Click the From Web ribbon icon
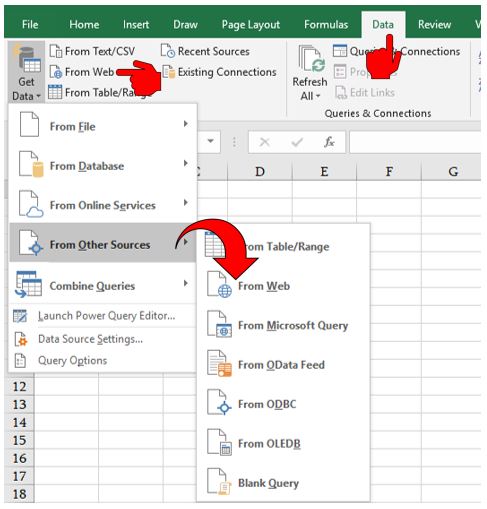The image size is (487, 509). 56,72
